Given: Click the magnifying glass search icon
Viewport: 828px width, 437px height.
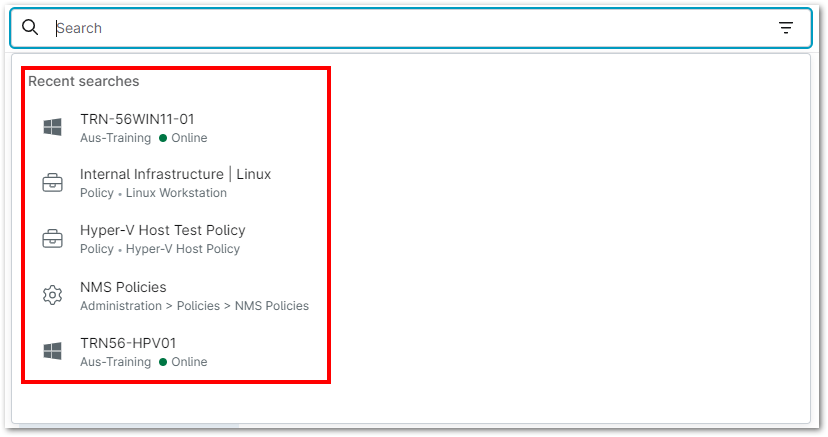Looking at the screenshot, I should (30, 28).
